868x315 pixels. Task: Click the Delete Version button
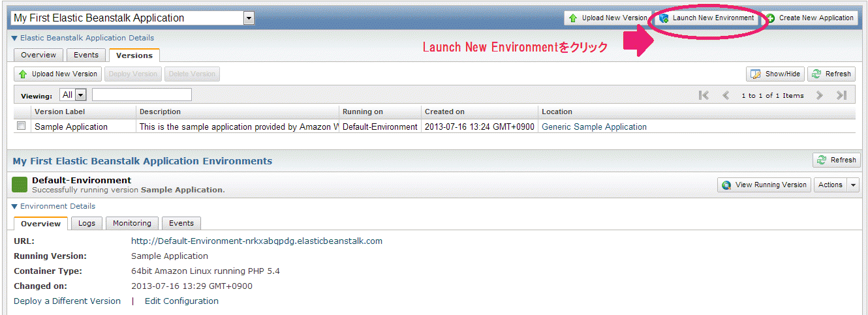[x=192, y=74]
